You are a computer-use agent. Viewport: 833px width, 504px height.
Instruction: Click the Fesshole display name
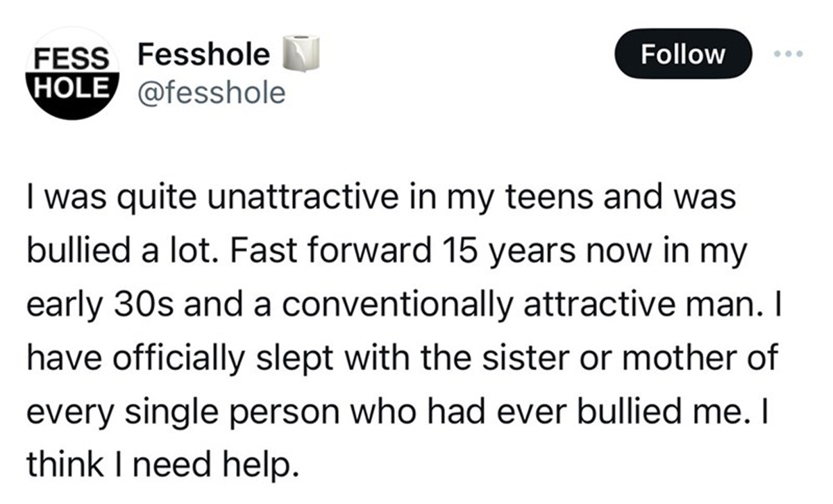pos(203,53)
